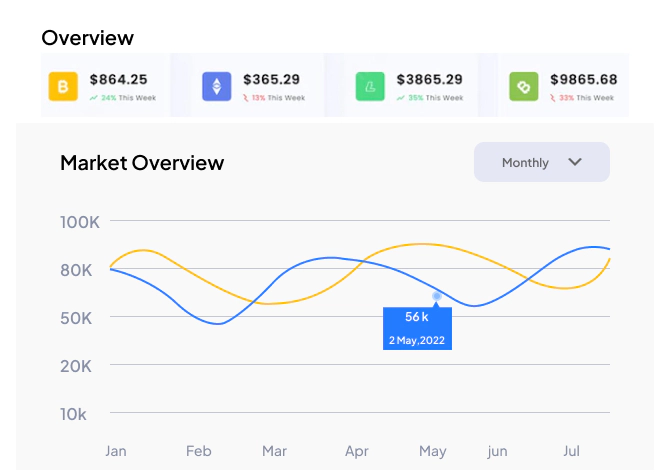Click the chevron arrow in Monthly selector
The width and height of the screenshot is (656, 476).
pyautogui.click(x=575, y=162)
